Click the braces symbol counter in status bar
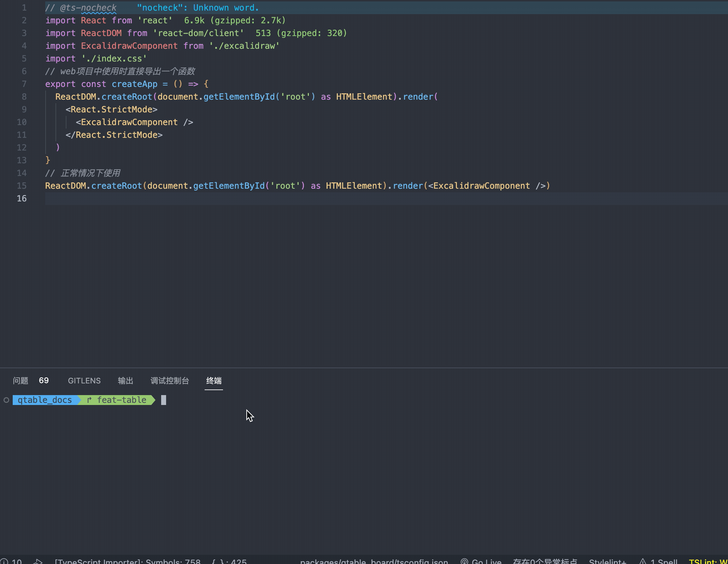Image resolution: width=728 pixels, height=564 pixels. click(x=229, y=561)
